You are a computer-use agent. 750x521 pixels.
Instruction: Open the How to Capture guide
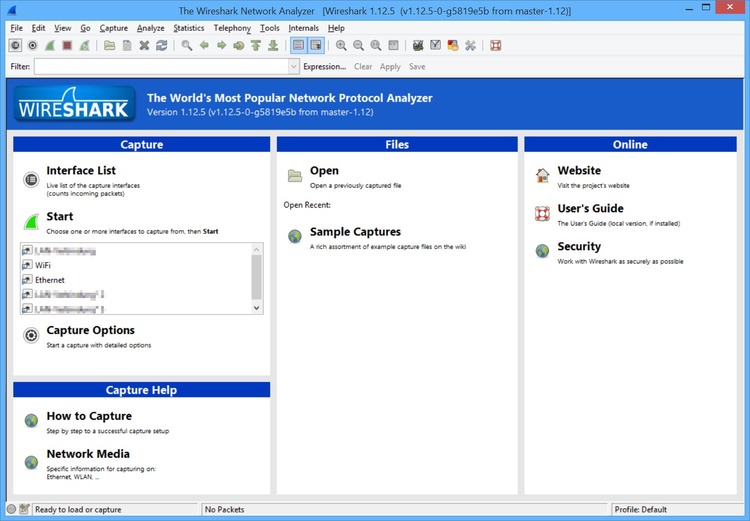(89, 416)
